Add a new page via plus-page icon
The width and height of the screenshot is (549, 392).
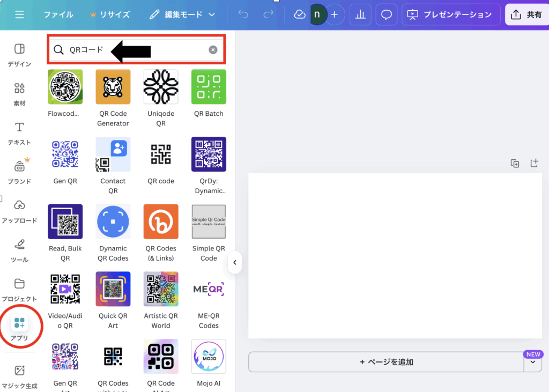[x=535, y=163]
